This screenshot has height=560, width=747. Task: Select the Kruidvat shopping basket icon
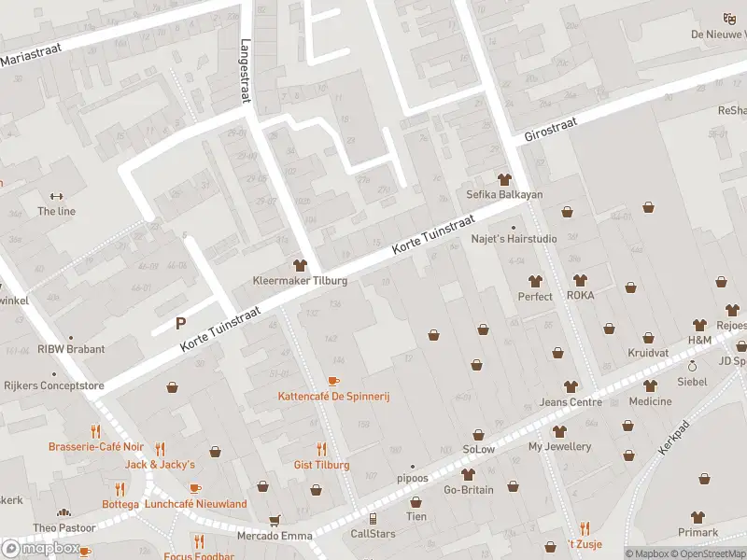pos(648,338)
